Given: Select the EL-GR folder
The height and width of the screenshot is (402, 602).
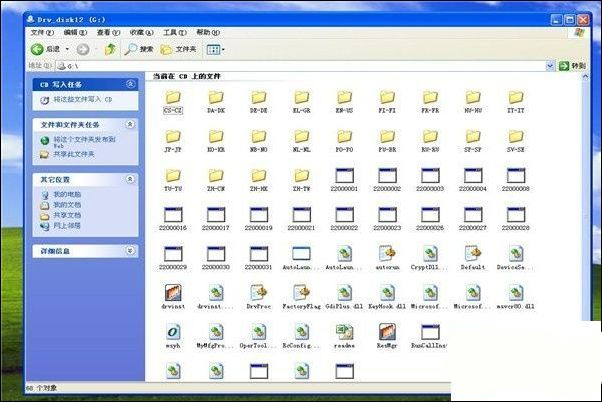Looking at the screenshot, I should pos(301,102).
